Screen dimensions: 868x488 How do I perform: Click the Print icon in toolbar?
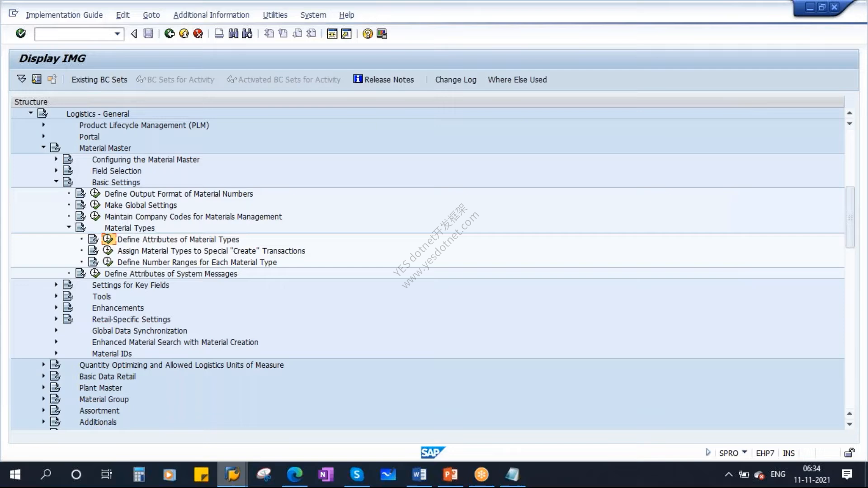point(219,33)
